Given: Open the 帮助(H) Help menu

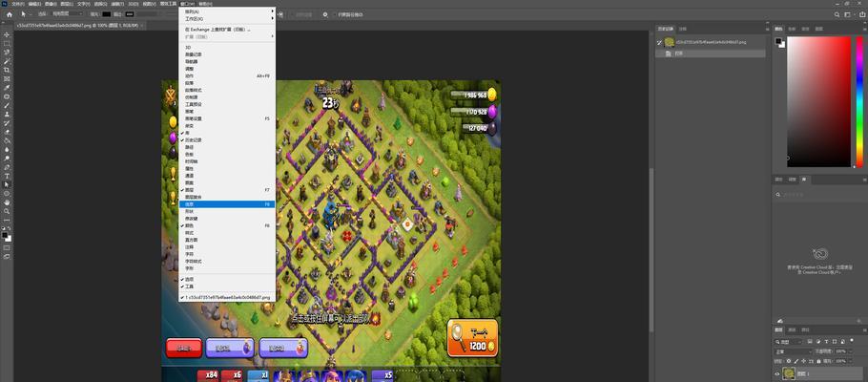Looking at the screenshot, I should pos(205,3).
